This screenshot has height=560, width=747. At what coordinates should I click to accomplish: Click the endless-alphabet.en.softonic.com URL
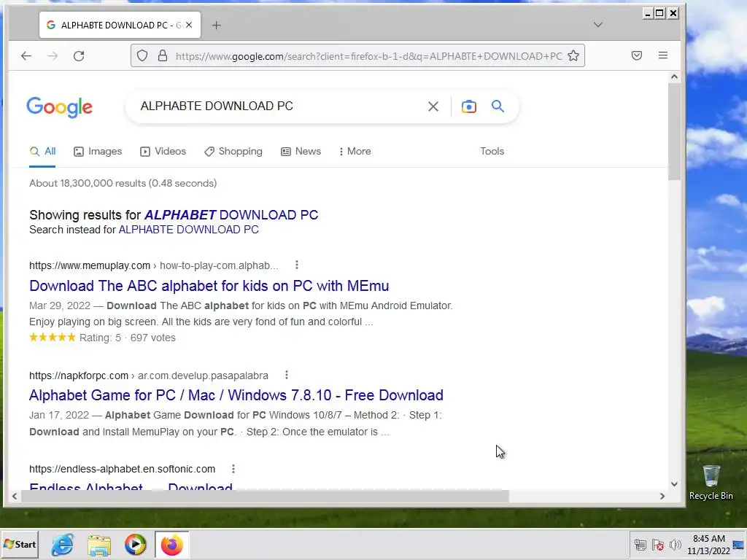(122, 469)
